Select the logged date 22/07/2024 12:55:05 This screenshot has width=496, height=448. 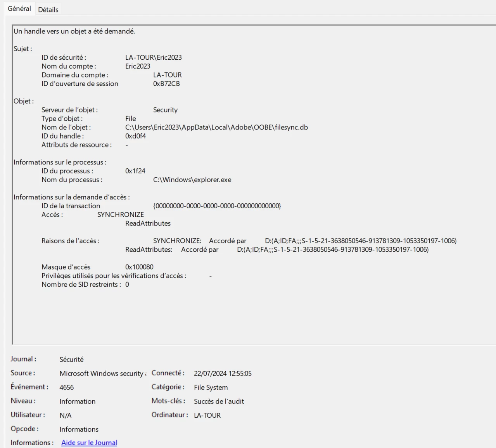tap(223, 373)
